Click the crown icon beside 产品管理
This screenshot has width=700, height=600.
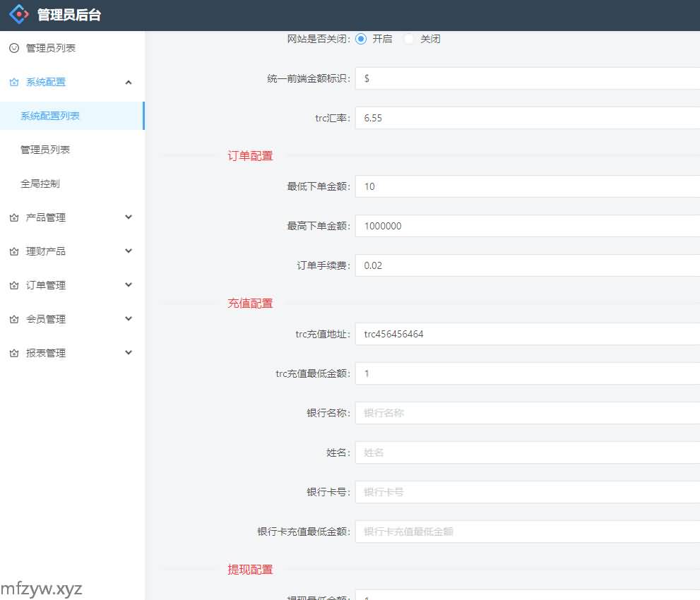coord(13,217)
